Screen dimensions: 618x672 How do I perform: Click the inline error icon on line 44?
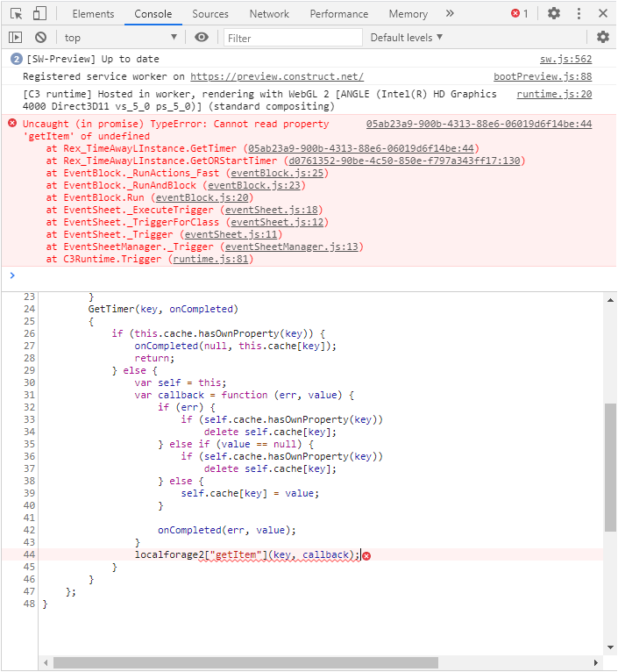click(366, 556)
